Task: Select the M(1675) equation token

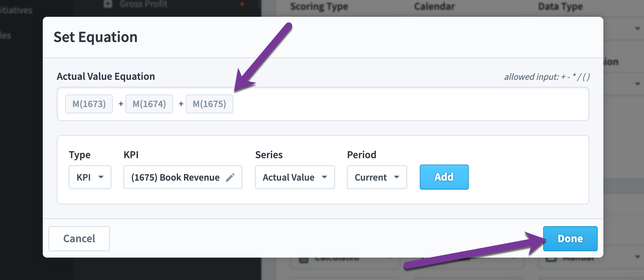Action: 210,104
